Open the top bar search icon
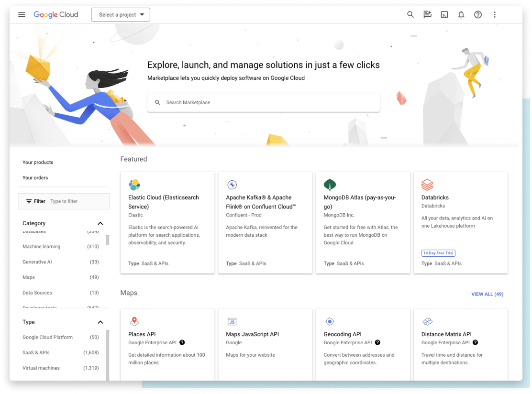Image resolution: width=532 pixels, height=394 pixels. pos(410,14)
